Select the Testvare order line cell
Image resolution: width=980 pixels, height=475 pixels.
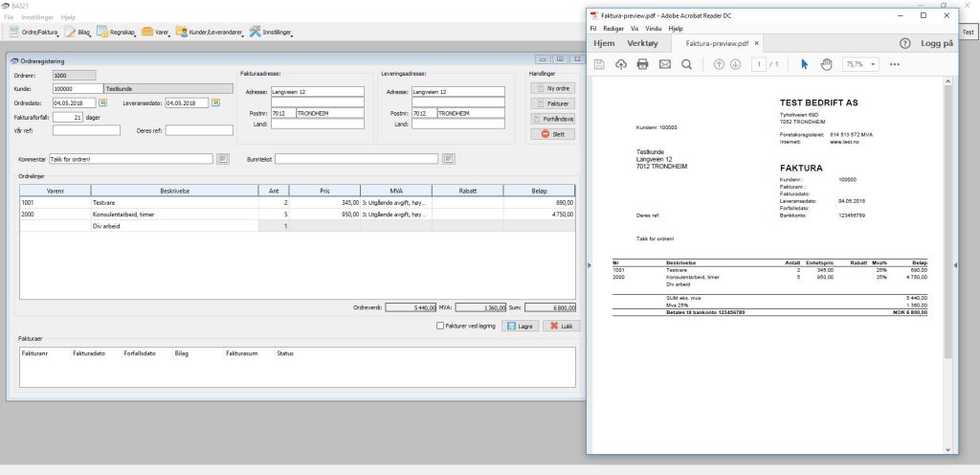(x=174, y=202)
